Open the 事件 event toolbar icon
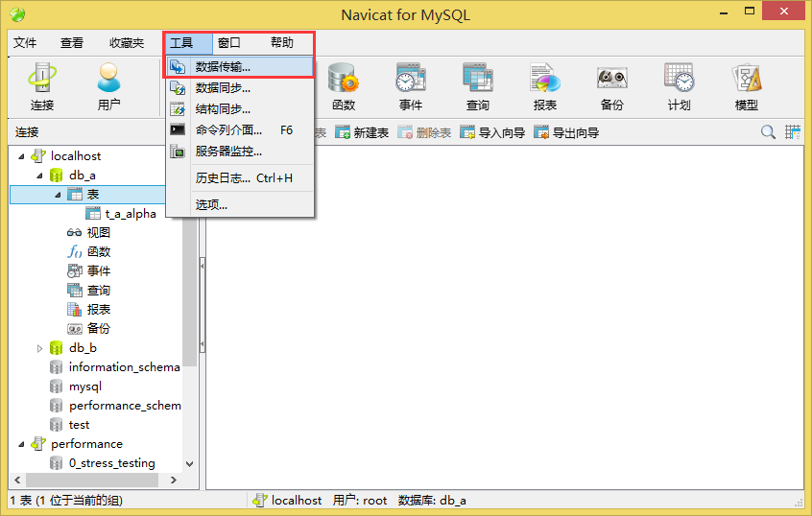 pyautogui.click(x=411, y=87)
